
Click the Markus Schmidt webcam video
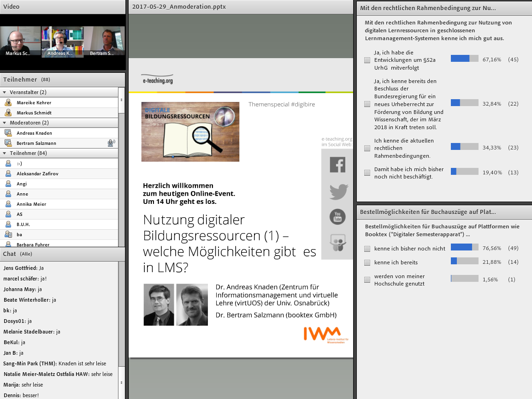tap(20, 42)
